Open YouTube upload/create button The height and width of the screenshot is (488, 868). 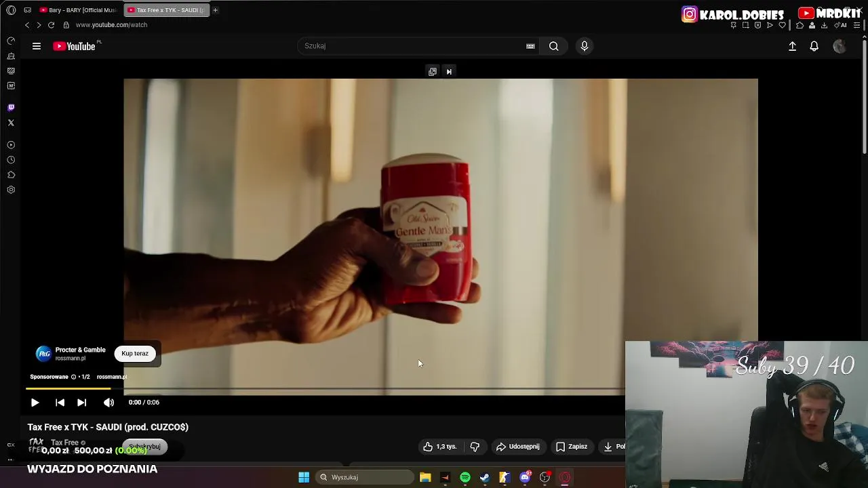coord(792,46)
